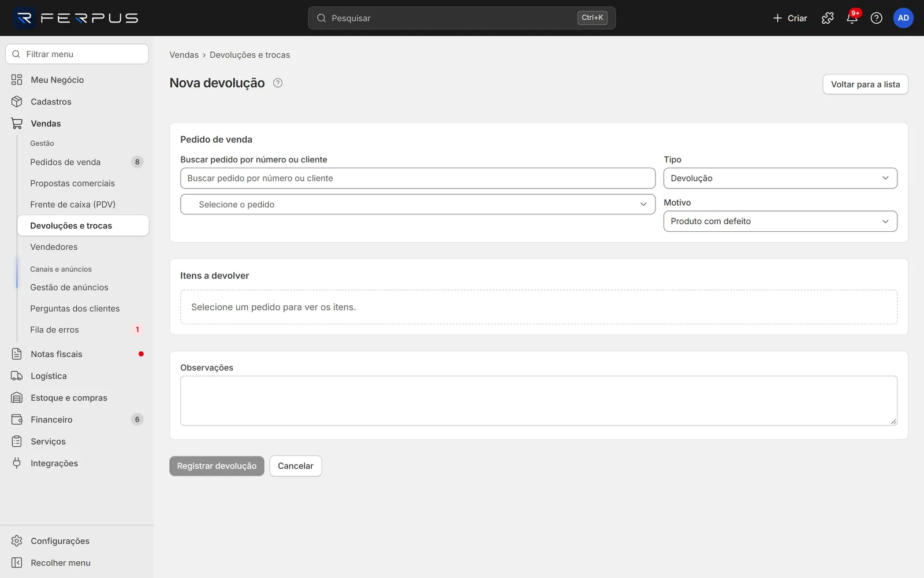The width and height of the screenshot is (924, 578).
Task: Click the Devoluções e trocas breadcrumb
Action: (249, 55)
